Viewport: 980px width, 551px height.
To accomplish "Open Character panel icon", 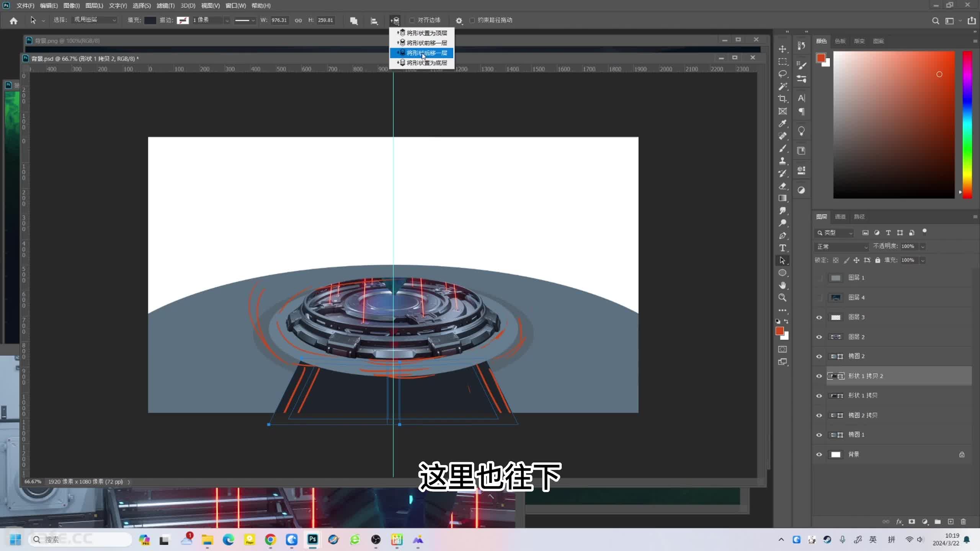I will coord(801,98).
